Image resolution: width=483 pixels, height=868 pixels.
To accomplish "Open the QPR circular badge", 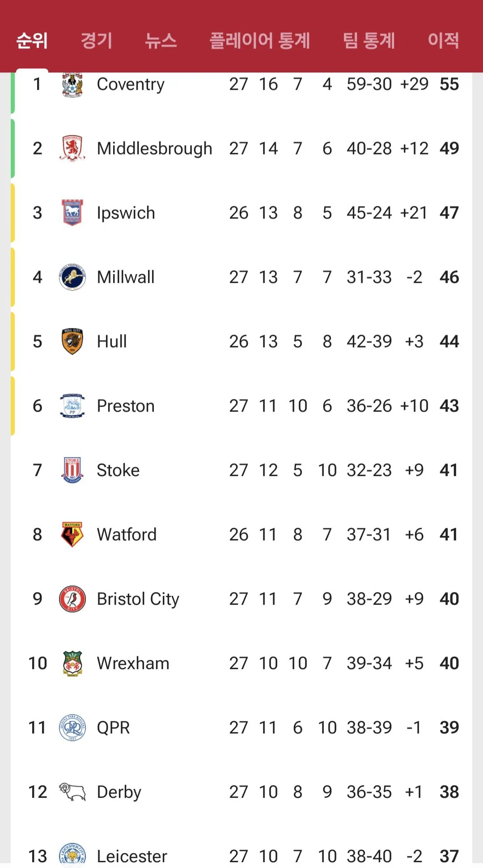I will [x=72, y=728].
